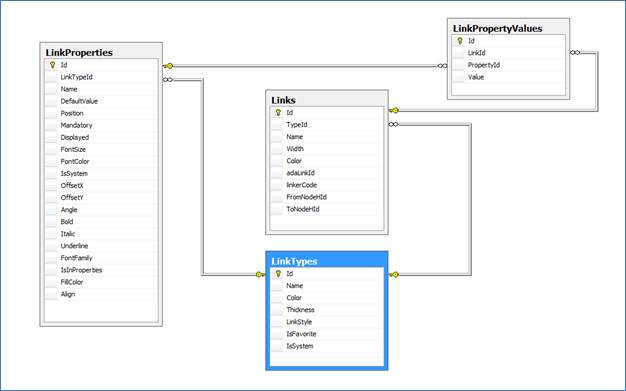Select the IsFavorite column in LinkTypes
This screenshot has width=626, height=391.
click(x=327, y=334)
